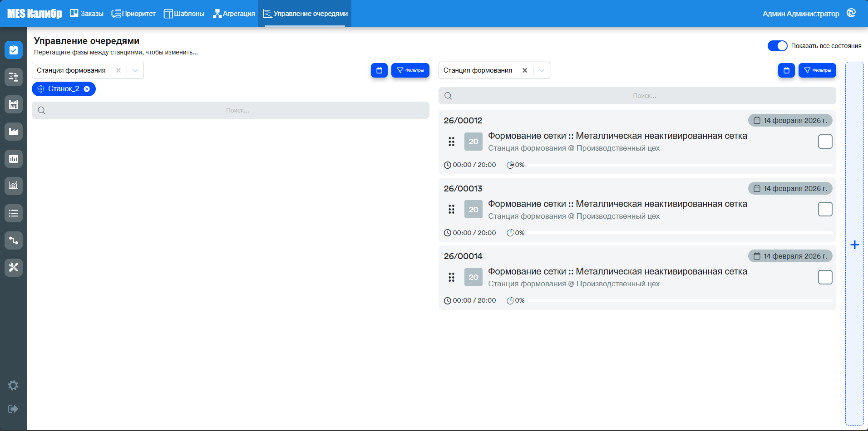Open the right panel calendar button

(x=786, y=70)
